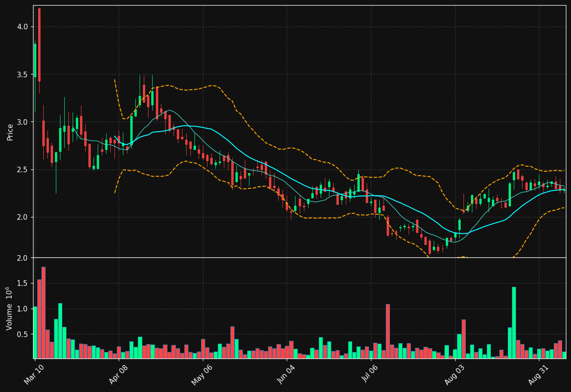Click the "Price" y-axis label
571x392 pixels.
(10, 132)
